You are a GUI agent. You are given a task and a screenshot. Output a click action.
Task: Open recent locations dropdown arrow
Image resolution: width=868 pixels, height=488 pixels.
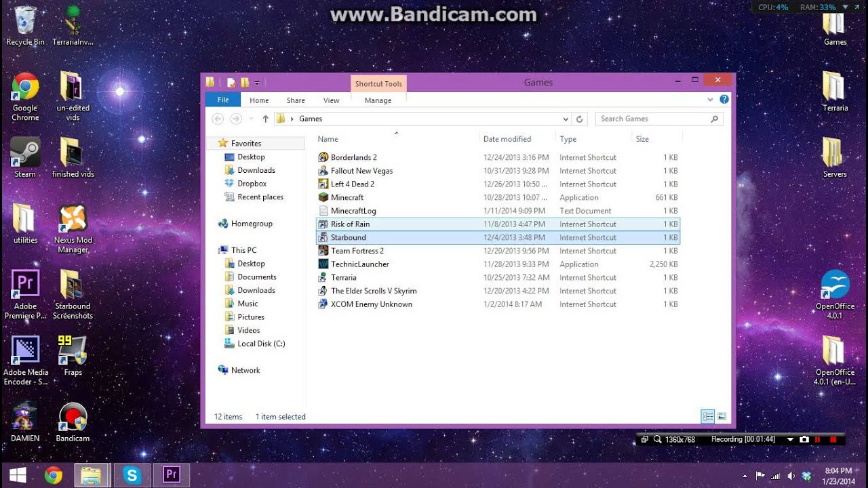point(251,119)
